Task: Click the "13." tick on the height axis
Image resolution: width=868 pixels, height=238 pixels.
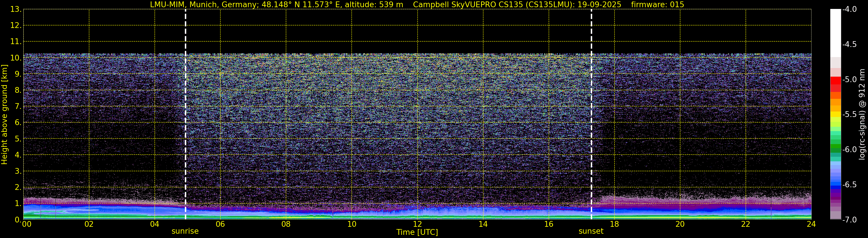Action: click(16, 9)
